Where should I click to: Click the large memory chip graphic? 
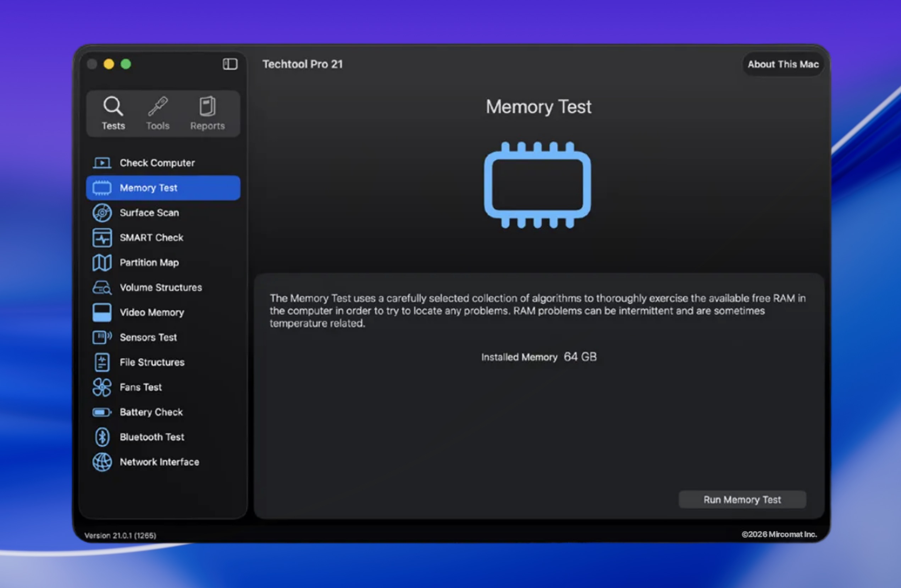pos(537,185)
